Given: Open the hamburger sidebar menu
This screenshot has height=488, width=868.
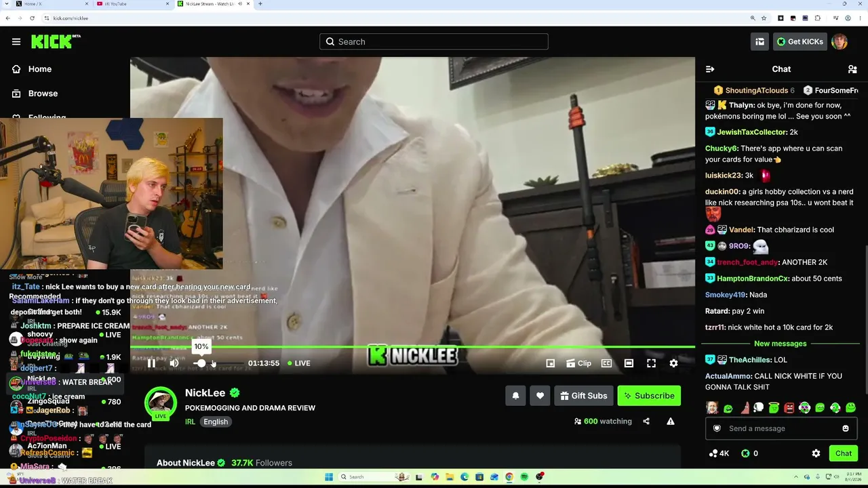Looking at the screenshot, I should tap(16, 42).
